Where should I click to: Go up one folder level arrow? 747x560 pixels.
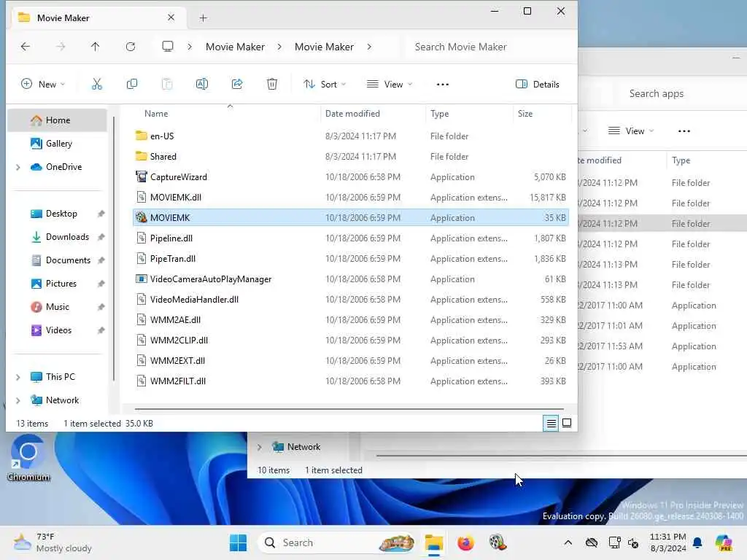click(96, 47)
